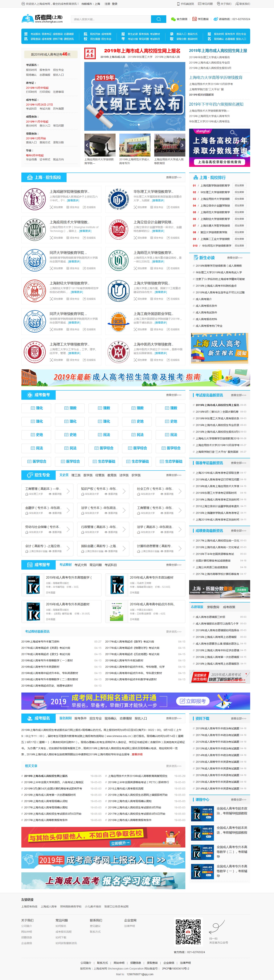The height and width of the screenshot is (980, 274).
Task: Click the 成考报名 section header icon
Action: 30,718
